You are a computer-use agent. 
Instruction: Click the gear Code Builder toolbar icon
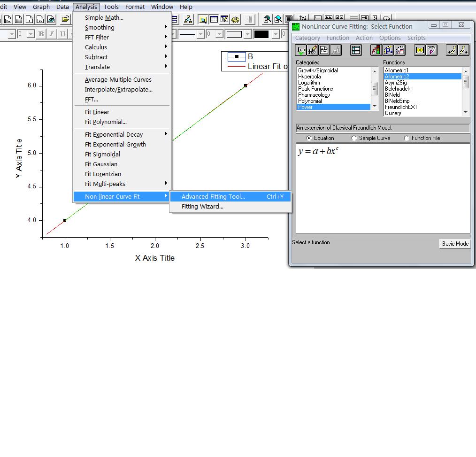click(235, 20)
